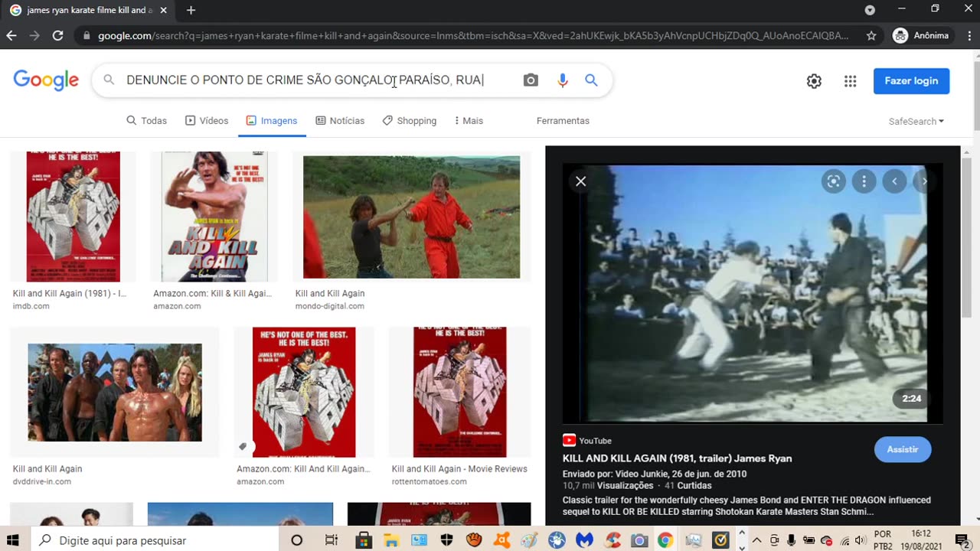Open notification center
The height and width of the screenshot is (551, 980).
(x=962, y=540)
